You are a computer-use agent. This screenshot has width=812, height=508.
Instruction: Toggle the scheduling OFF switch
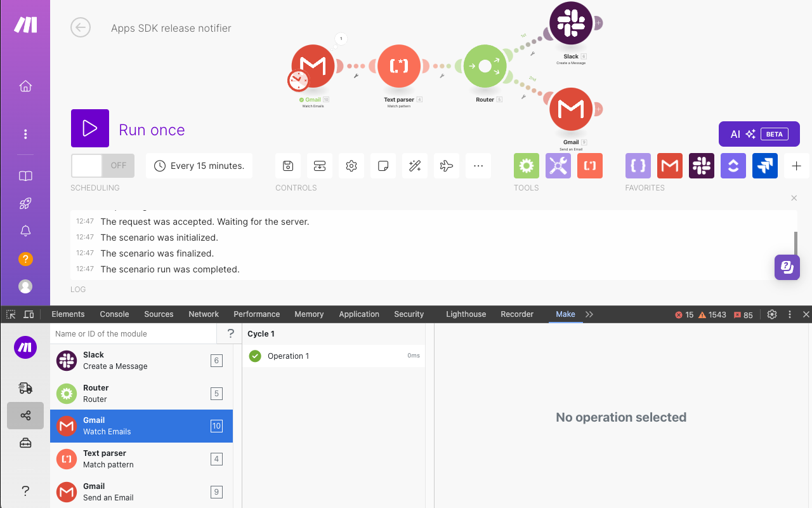(103, 166)
